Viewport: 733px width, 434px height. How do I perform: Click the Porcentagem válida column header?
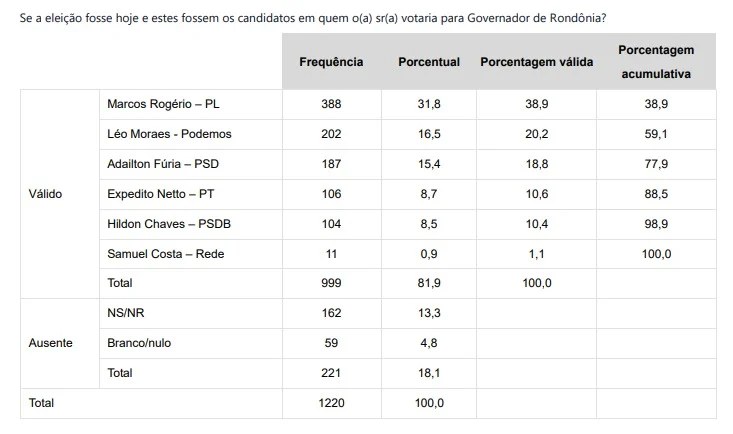click(536, 62)
